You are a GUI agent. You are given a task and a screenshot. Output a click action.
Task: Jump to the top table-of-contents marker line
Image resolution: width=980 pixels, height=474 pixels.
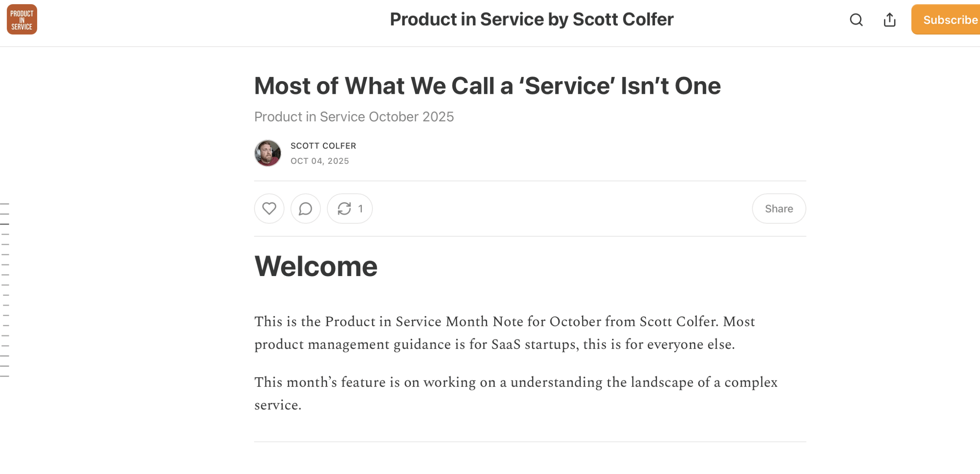(x=5, y=204)
